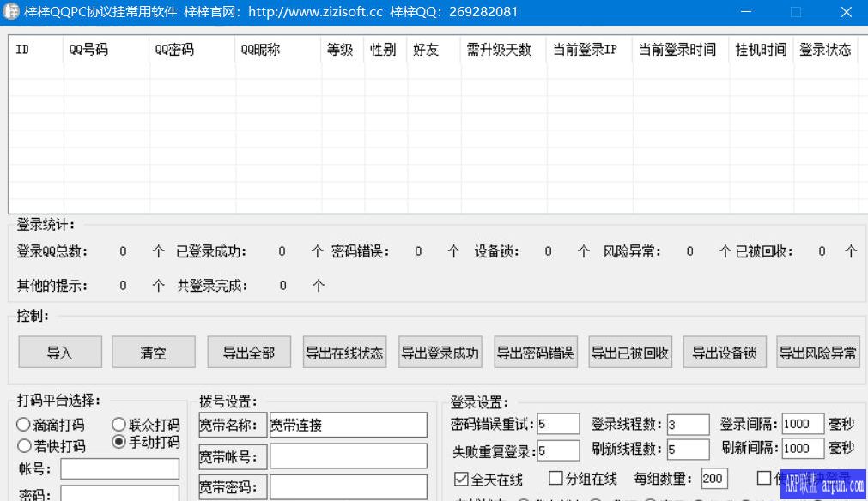
Task: Click the 已被回收 statistic label
Action: coord(764,251)
